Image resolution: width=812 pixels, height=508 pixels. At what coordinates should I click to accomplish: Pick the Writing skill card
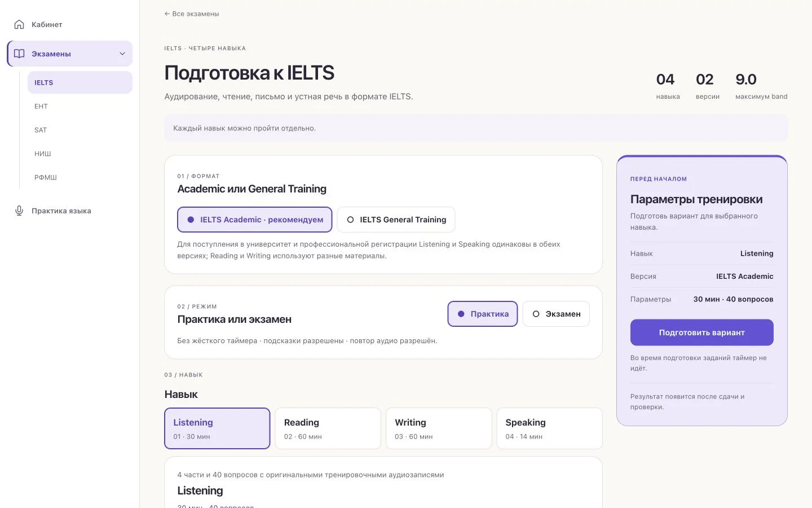tap(439, 428)
